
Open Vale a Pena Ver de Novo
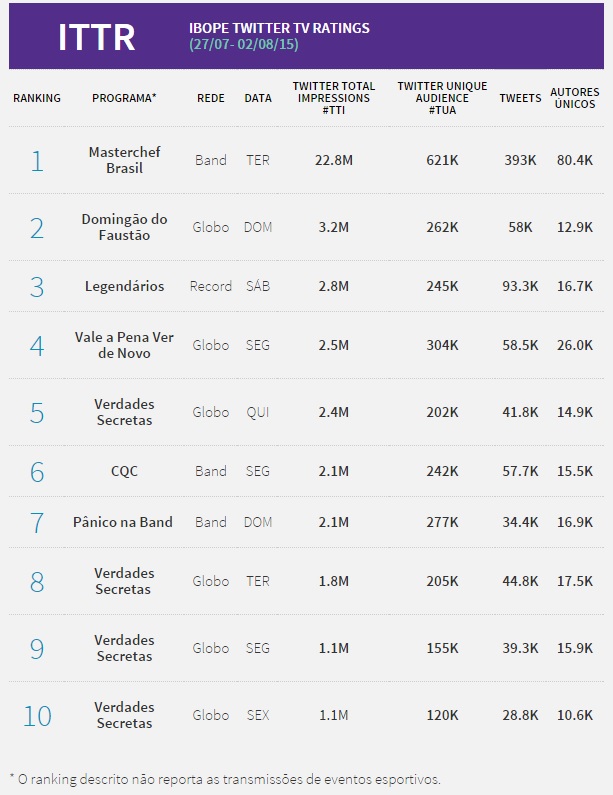(x=124, y=345)
